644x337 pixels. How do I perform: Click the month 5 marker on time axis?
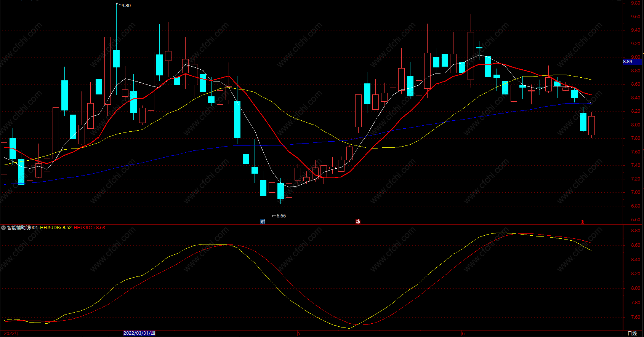(299, 334)
